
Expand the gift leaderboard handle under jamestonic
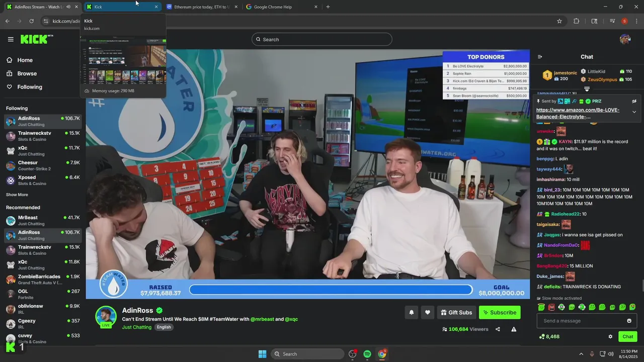point(587,89)
